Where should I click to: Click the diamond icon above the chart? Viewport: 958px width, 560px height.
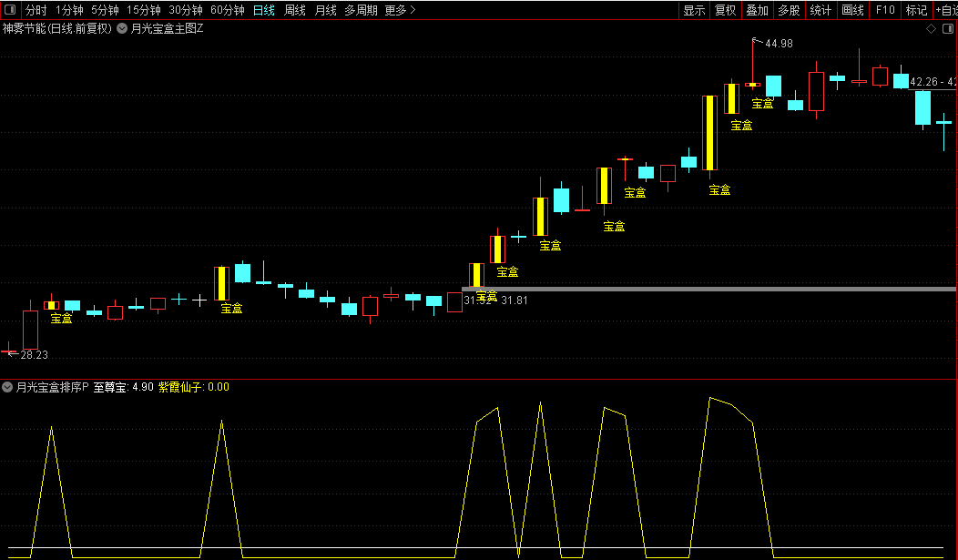[x=931, y=29]
